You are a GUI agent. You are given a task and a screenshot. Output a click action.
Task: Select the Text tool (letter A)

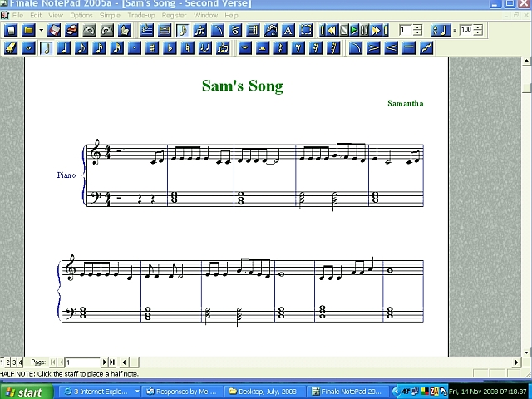point(288,30)
